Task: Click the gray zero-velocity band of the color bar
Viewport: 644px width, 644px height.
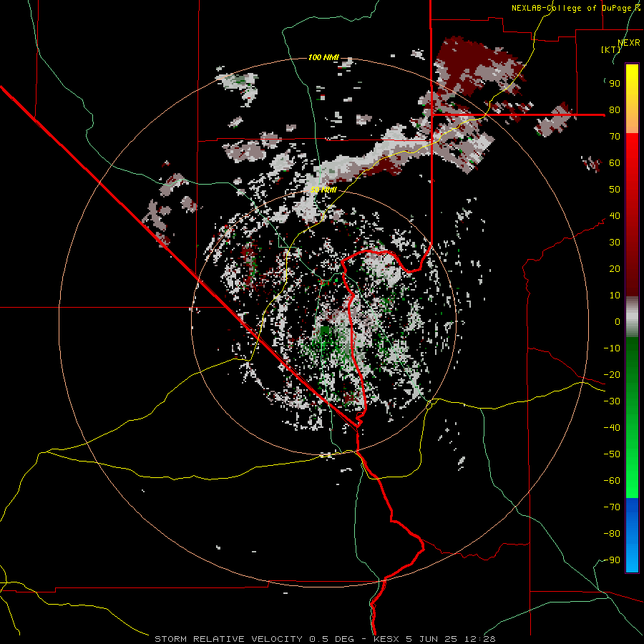Action: click(x=632, y=317)
